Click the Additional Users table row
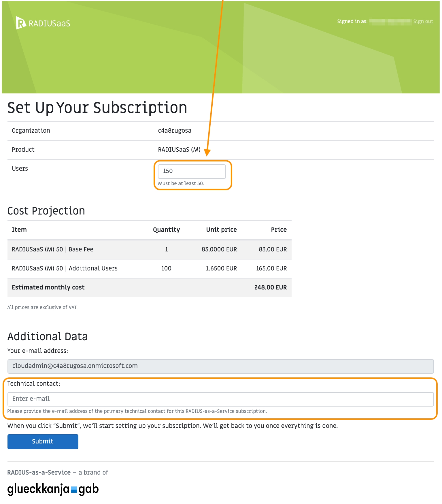Screen dimensions: 442x504 coord(149,268)
